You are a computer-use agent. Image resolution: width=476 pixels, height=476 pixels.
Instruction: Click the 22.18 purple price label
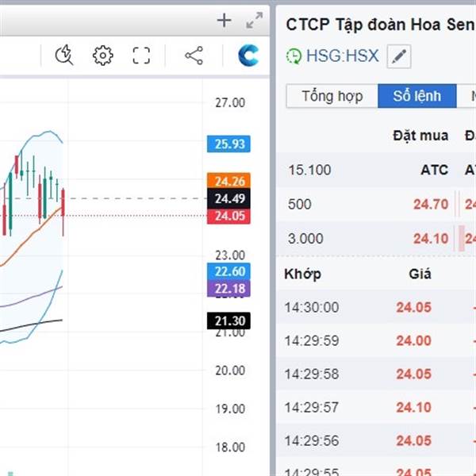pyautogui.click(x=228, y=289)
